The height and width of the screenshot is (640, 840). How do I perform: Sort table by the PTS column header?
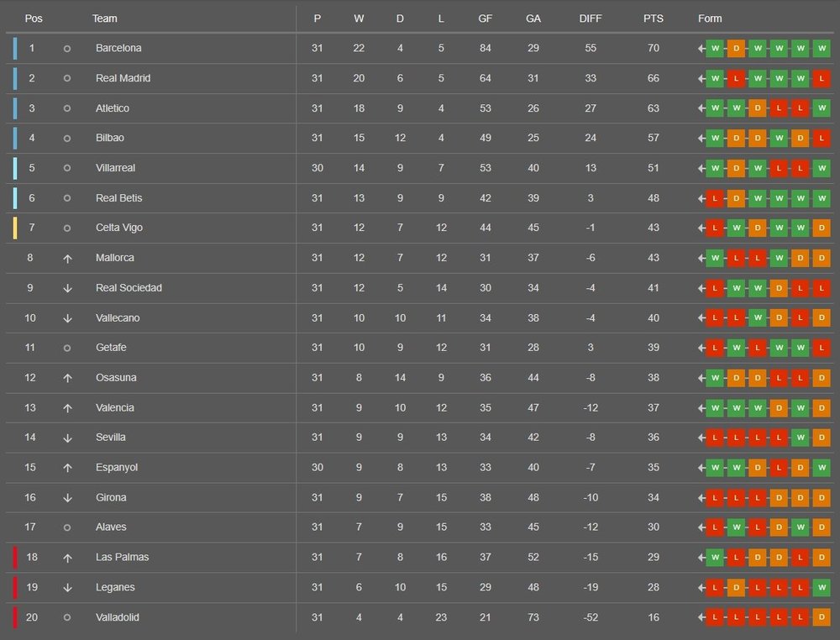(x=653, y=18)
